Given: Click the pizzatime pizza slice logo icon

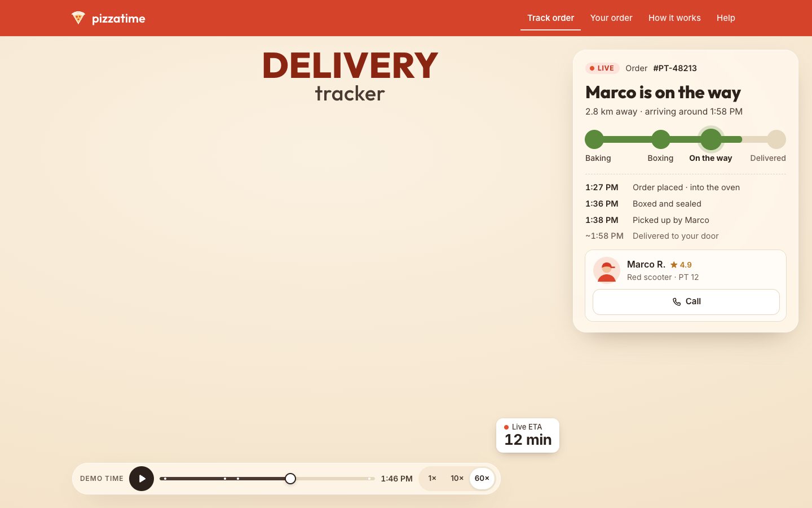Looking at the screenshot, I should [x=78, y=18].
